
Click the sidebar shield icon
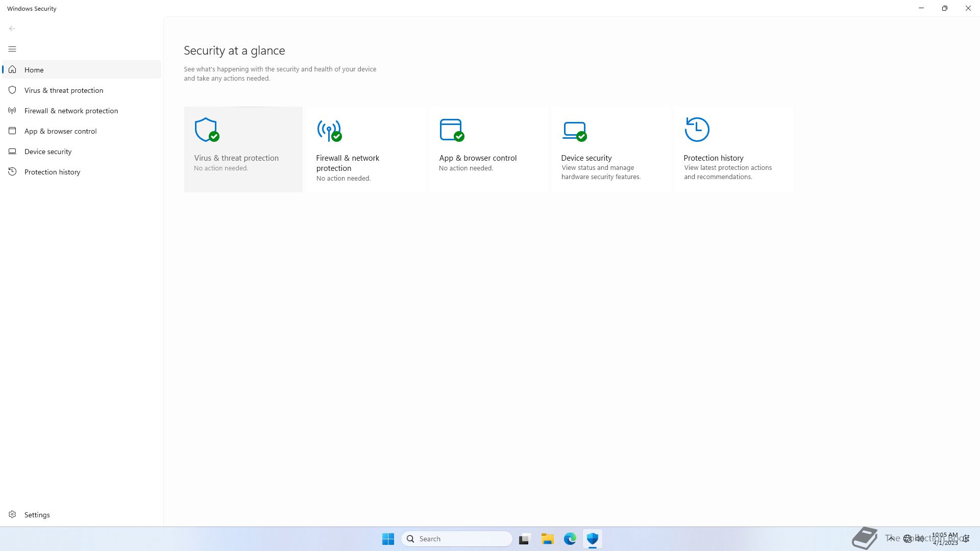(x=12, y=90)
